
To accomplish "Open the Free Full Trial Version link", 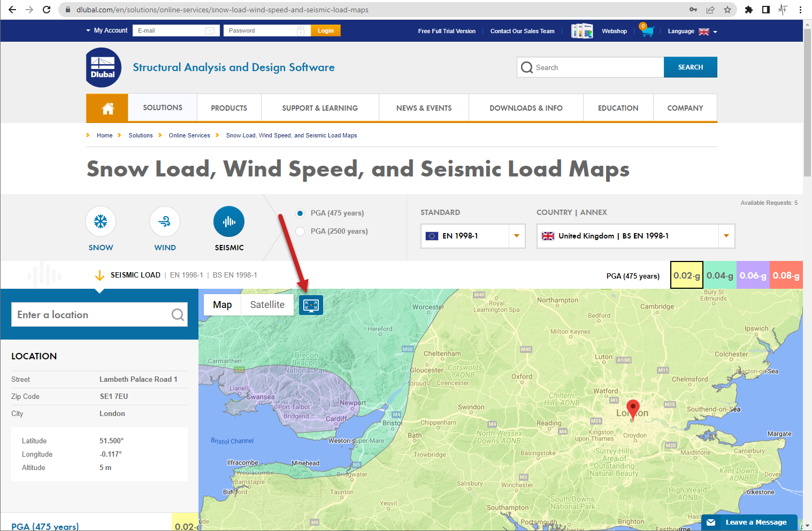I will point(447,31).
